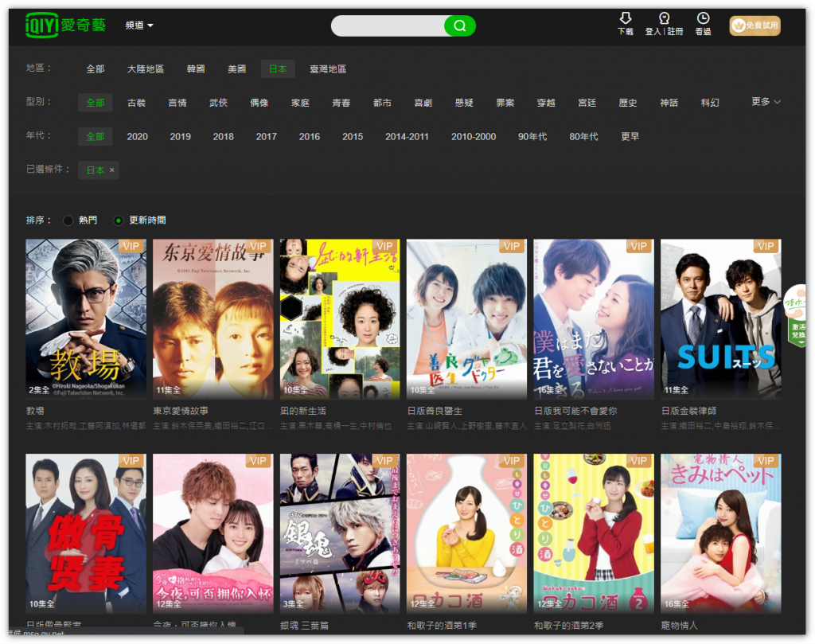
Task: Click the 教場 title link
Action: click(x=35, y=411)
